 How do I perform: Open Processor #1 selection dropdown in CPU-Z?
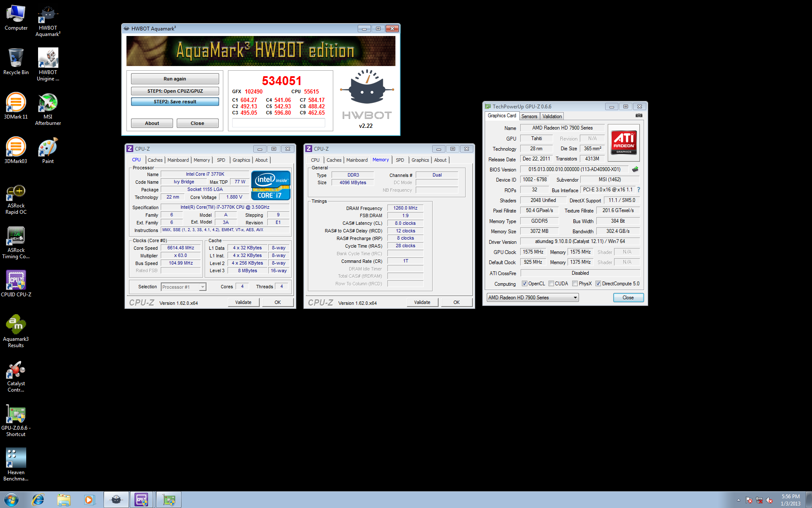coord(183,287)
